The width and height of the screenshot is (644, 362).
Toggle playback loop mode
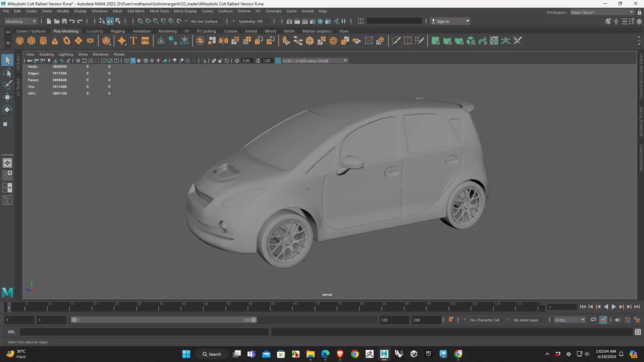593,320
